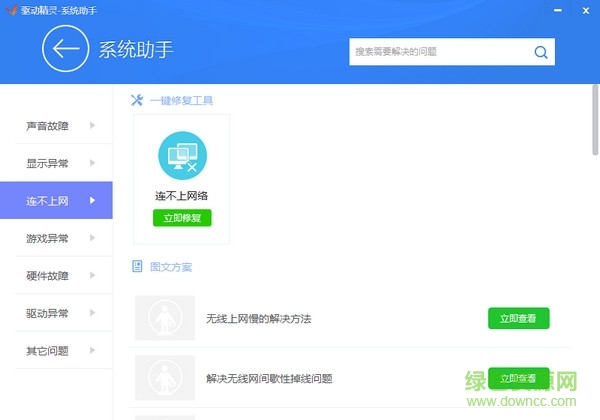
Task: Click the magnifier search icon
Action: [x=540, y=52]
